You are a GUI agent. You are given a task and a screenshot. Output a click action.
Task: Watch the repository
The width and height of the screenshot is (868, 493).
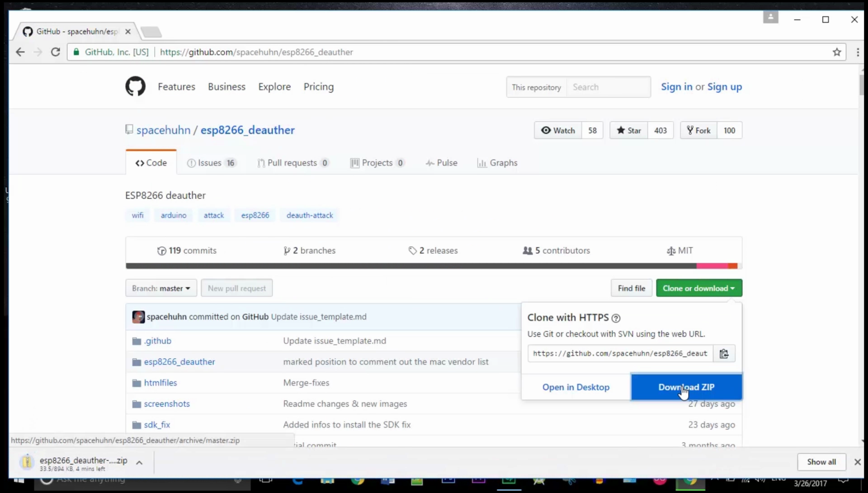(558, 130)
